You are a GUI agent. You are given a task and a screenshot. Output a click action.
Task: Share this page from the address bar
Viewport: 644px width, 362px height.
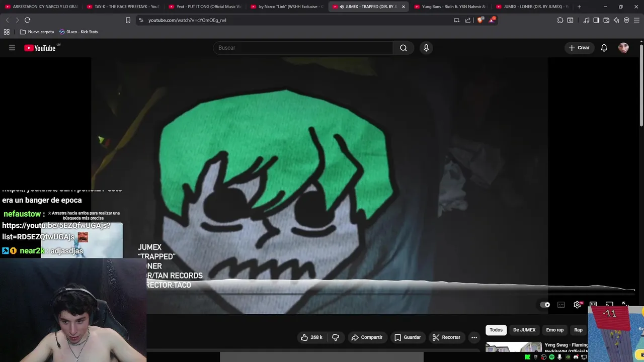(468, 20)
